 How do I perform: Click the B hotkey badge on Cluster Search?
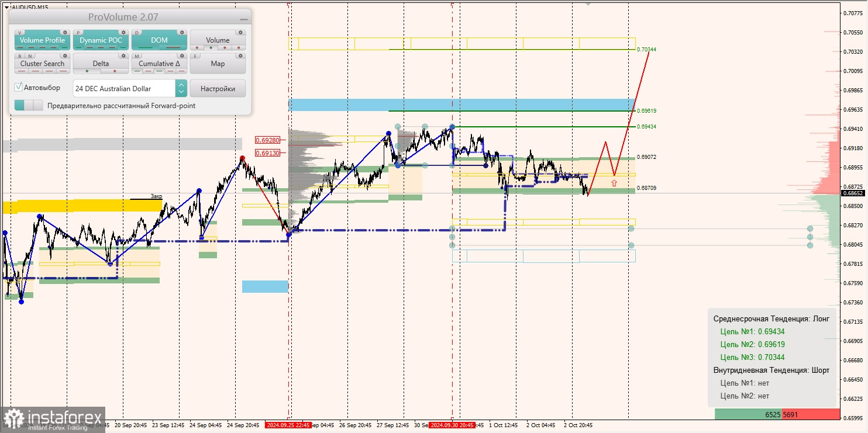[20, 56]
